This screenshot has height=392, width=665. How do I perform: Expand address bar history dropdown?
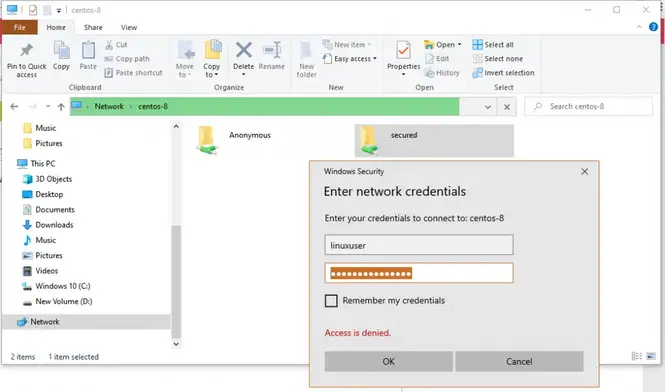[x=488, y=107]
